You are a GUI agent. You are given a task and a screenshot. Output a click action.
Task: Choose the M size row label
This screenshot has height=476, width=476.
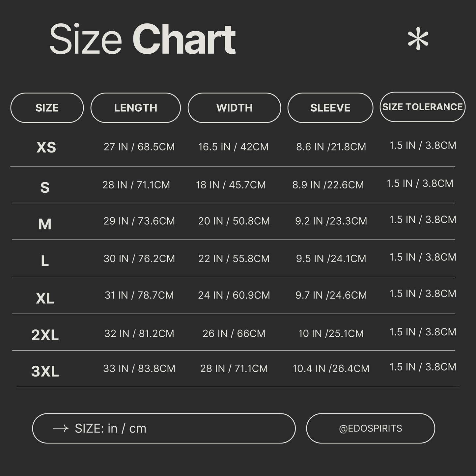click(45, 224)
